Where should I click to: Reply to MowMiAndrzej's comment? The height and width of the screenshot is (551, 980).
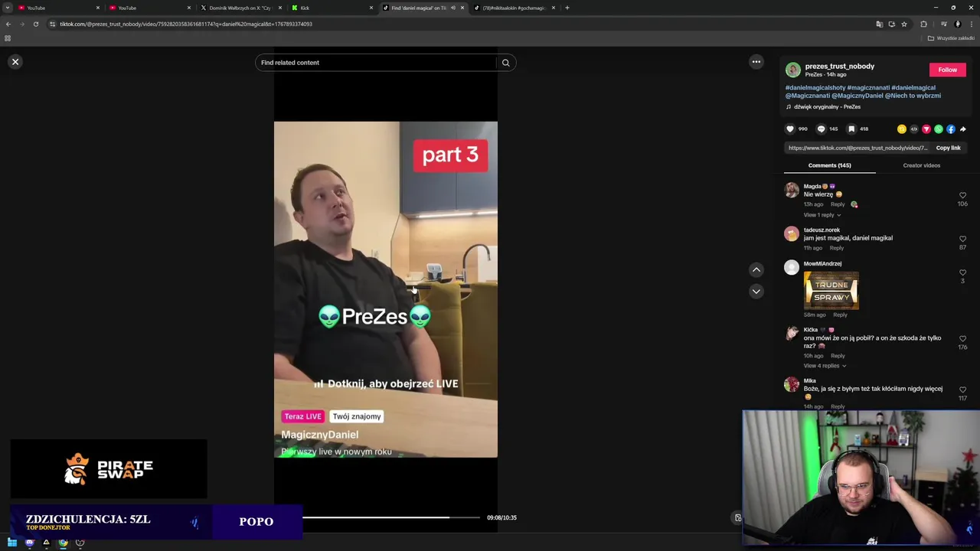pos(840,315)
